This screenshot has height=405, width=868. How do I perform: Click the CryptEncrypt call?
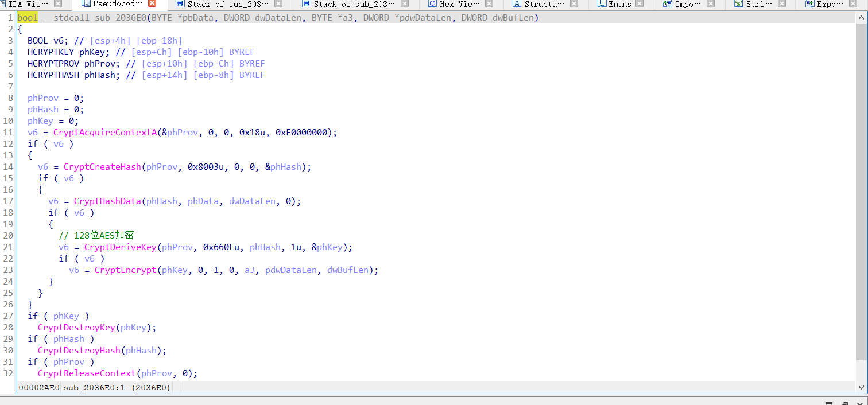[x=126, y=270]
